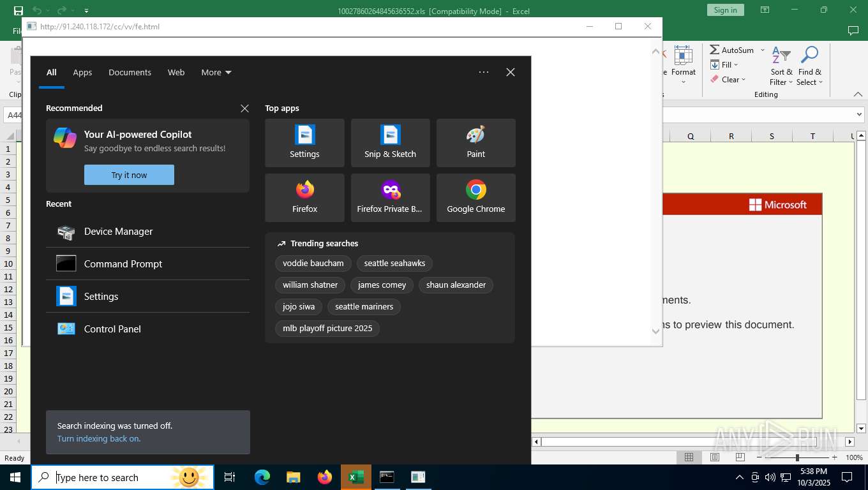This screenshot has height=490, width=868.
Task: Search trending voddie baucham
Action: pyautogui.click(x=313, y=263)
